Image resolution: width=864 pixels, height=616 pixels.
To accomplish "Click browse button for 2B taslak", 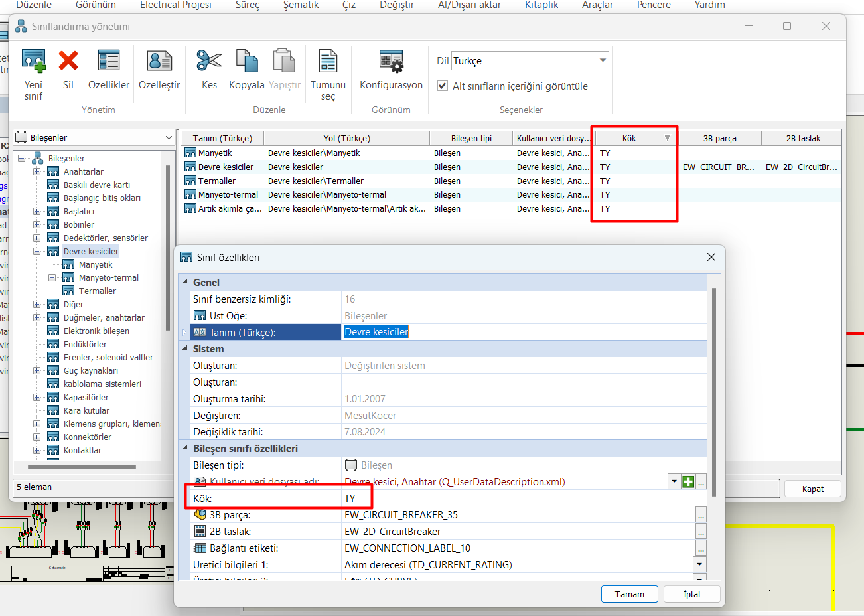I will [x=701, y=532].
